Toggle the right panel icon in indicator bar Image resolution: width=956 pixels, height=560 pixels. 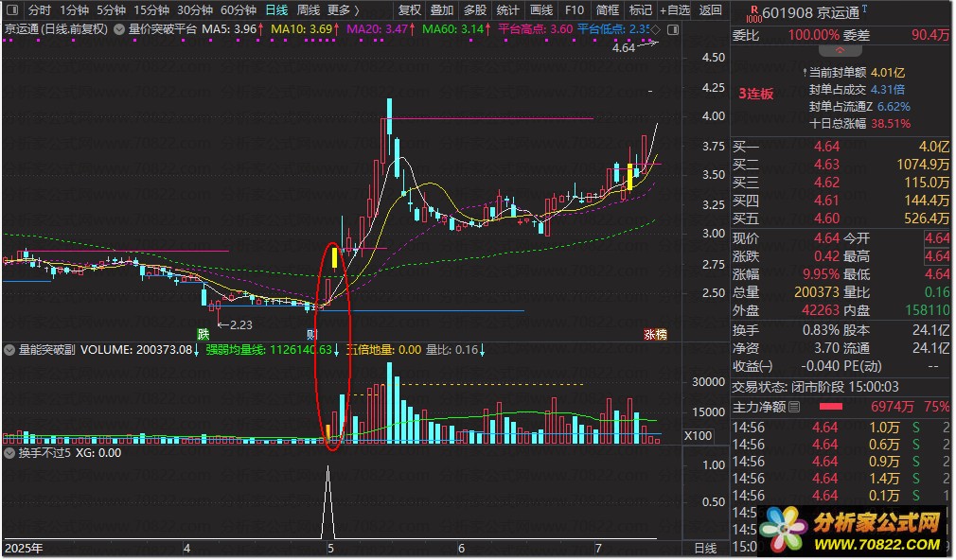pos(673,29)
